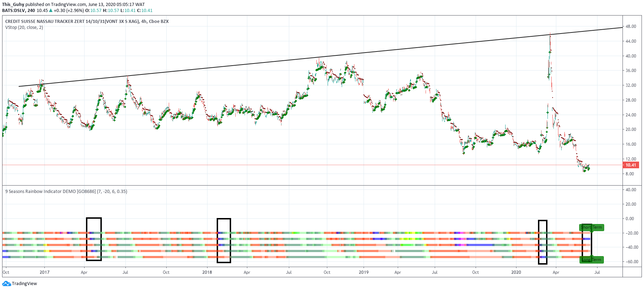Click the 24.00 price axis label

point(631,115)
